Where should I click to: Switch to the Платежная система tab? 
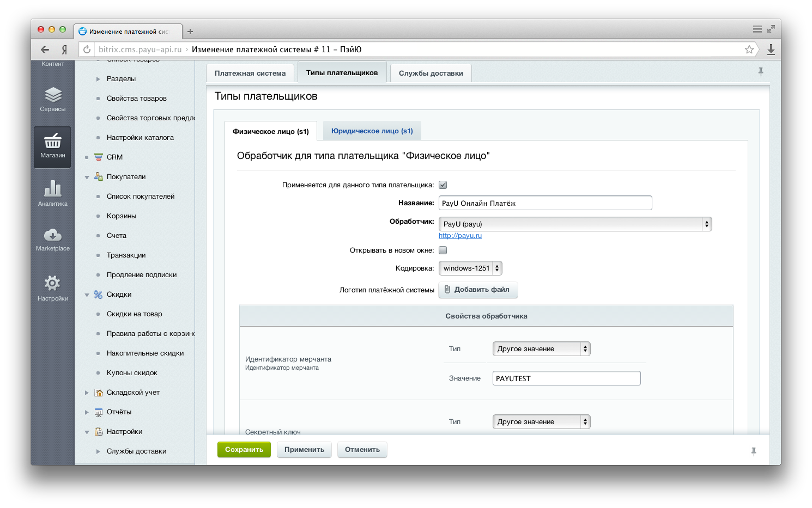250,74
